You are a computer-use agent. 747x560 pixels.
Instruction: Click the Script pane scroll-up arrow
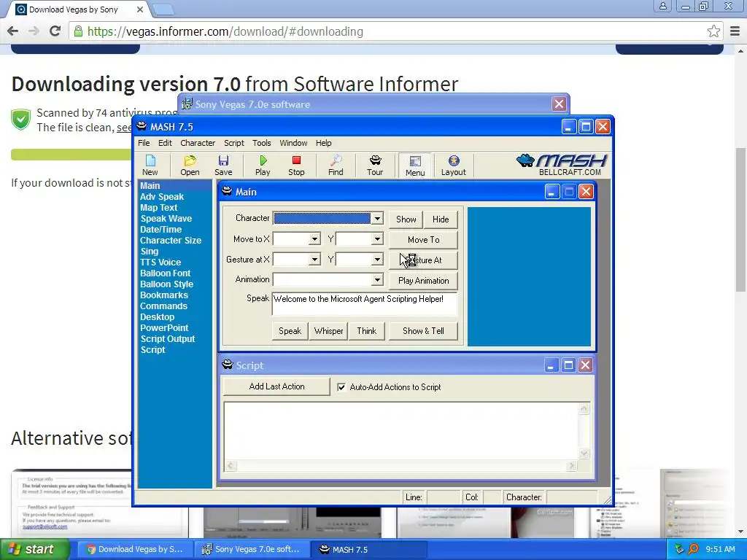[x=584, y=408]
